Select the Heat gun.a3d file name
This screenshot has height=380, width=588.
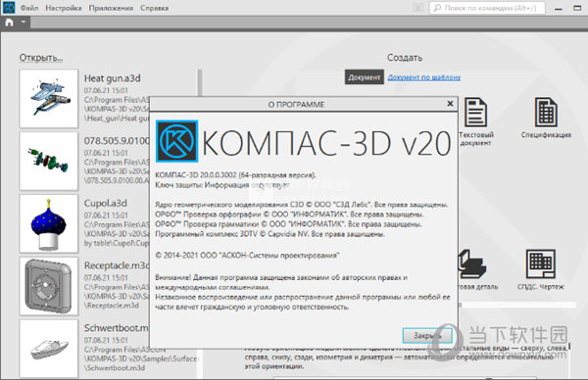(x=112, y=78)
